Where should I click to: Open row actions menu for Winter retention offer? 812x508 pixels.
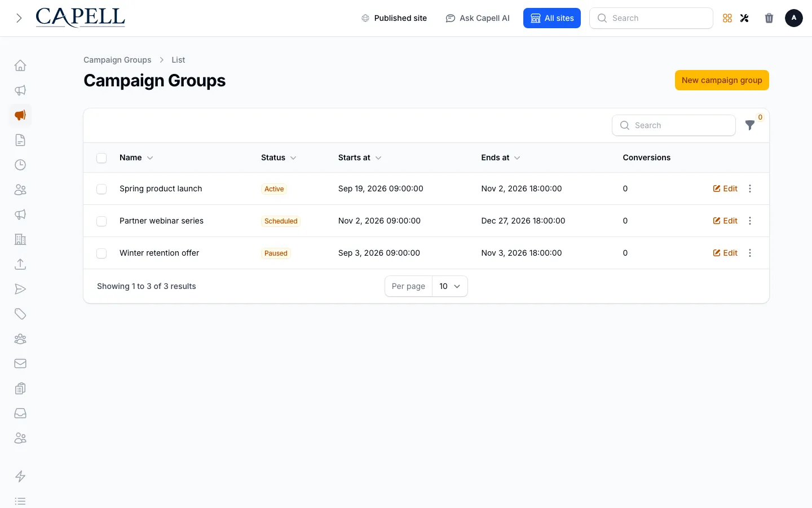(750, 253)
